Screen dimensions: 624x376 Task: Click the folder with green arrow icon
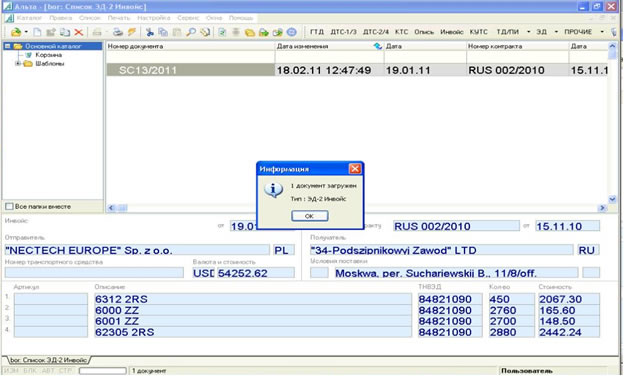[263, 32]
